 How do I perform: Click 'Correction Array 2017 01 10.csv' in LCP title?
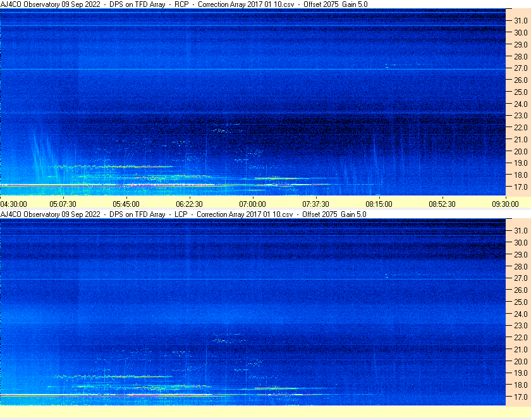pos(245,214)
